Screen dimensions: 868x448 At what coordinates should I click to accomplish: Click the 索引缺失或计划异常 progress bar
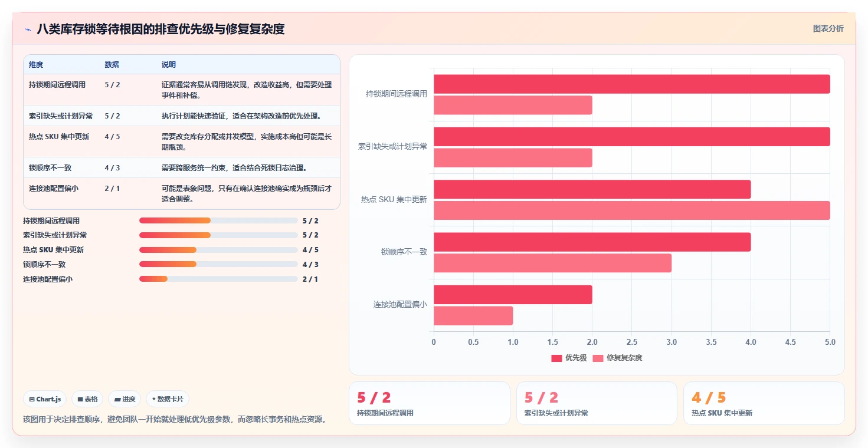click(218, 235)
